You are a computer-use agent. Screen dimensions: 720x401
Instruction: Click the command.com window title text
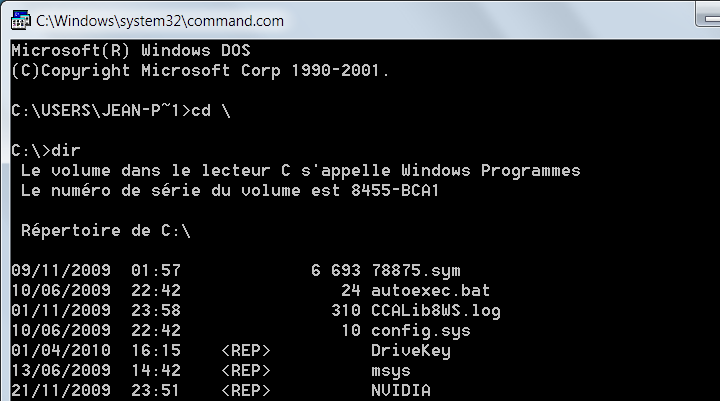[x=159, y=20]
